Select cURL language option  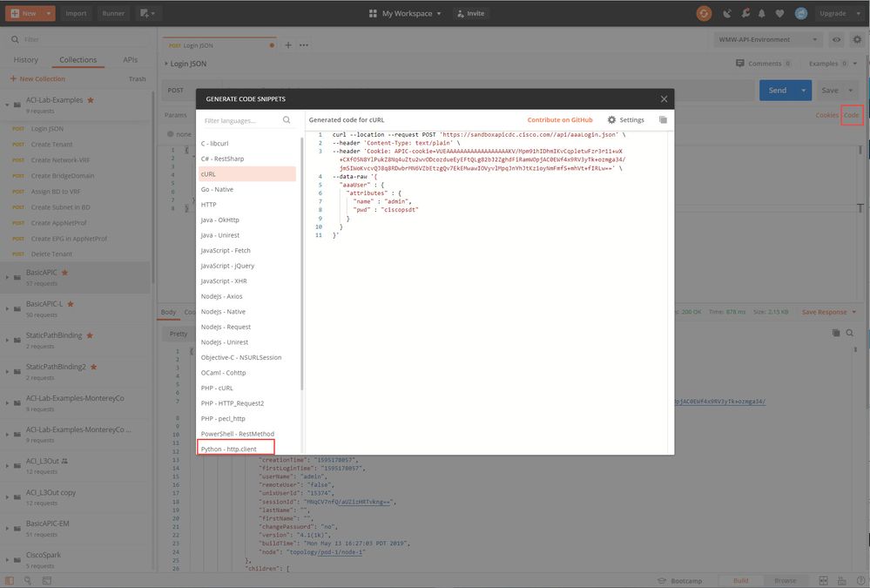247,174
